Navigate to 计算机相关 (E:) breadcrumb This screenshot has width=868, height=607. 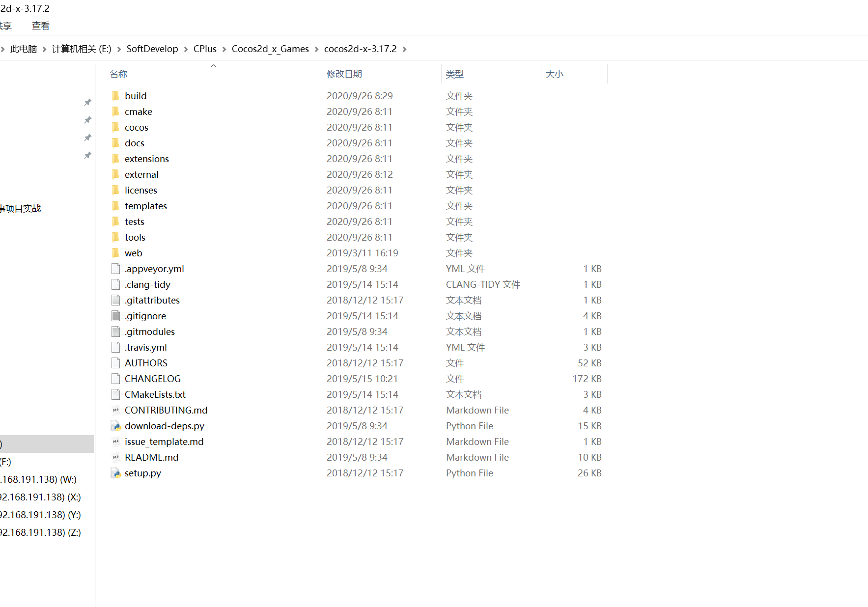click(x=82, y=49)
